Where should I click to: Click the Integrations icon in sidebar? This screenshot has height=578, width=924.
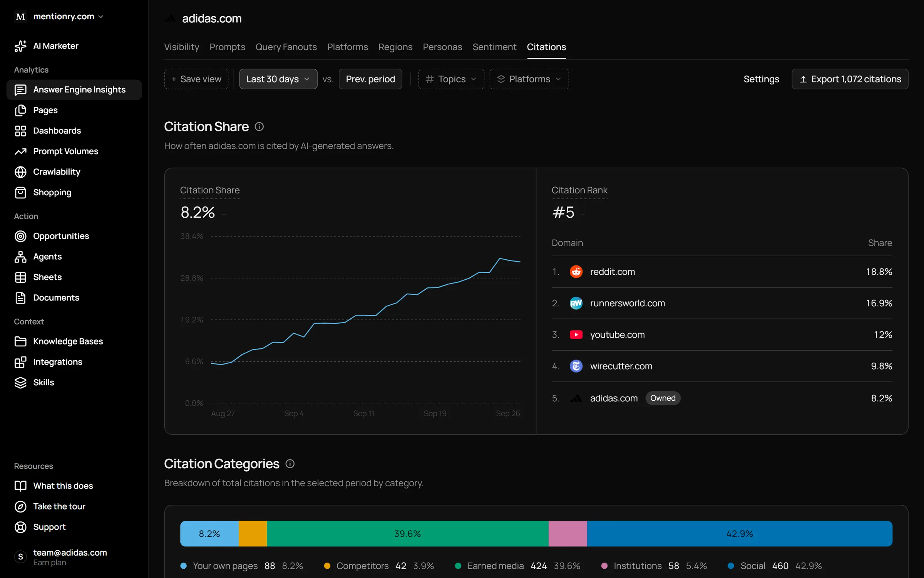(x=20, y=362)
